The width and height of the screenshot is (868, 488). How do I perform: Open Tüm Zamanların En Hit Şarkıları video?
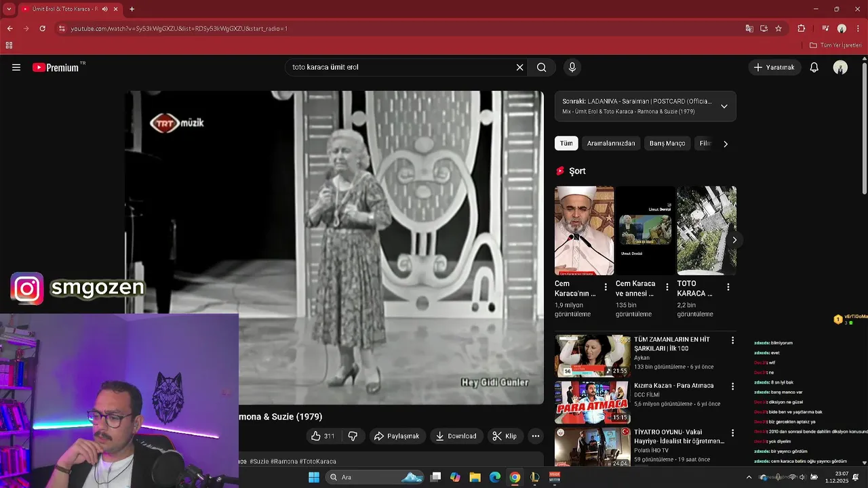(x=671, y=344)
